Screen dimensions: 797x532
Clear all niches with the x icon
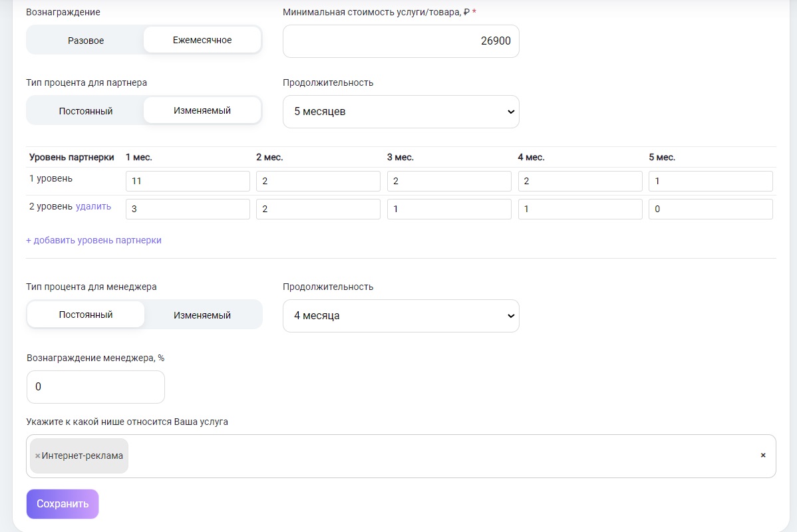[762, 456]
